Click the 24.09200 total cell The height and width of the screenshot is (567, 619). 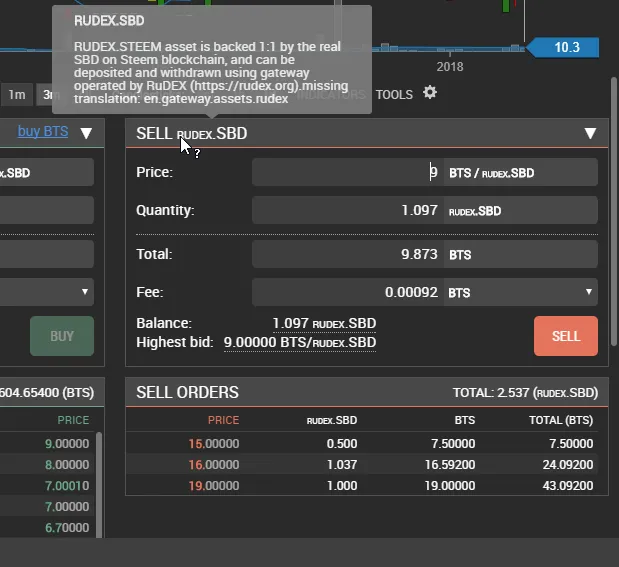(568, 464)
